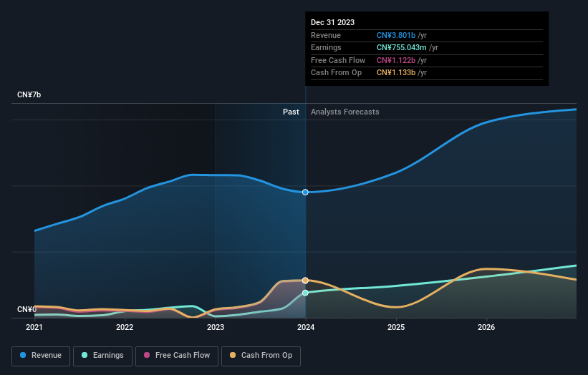Click the earnings value CN¥755.043m
Viewport: 588px width, 375px height.
click(x=402, y=47)
